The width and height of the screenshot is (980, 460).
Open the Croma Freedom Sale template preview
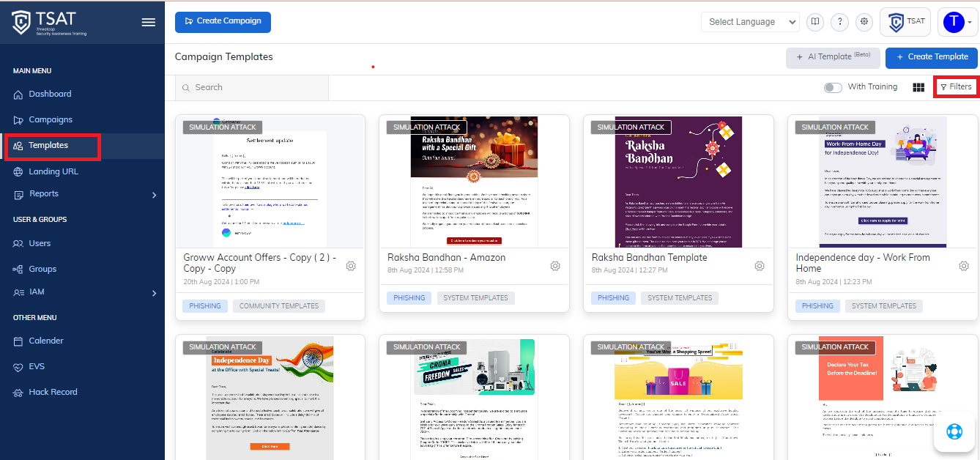coord(474,398)
